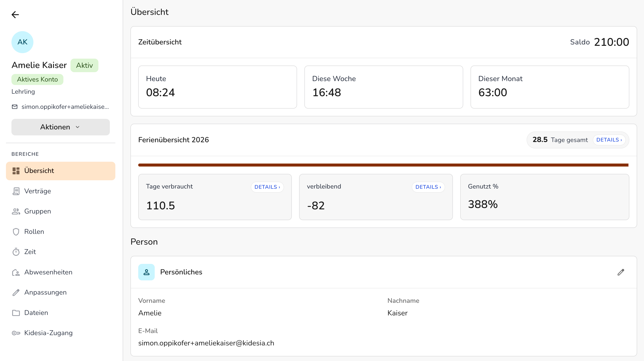Image resolution: width=644 pixels, height=361 pixels.
Task: Click the Heute time card
Action: pyautogui.click(x=217, y=87)
